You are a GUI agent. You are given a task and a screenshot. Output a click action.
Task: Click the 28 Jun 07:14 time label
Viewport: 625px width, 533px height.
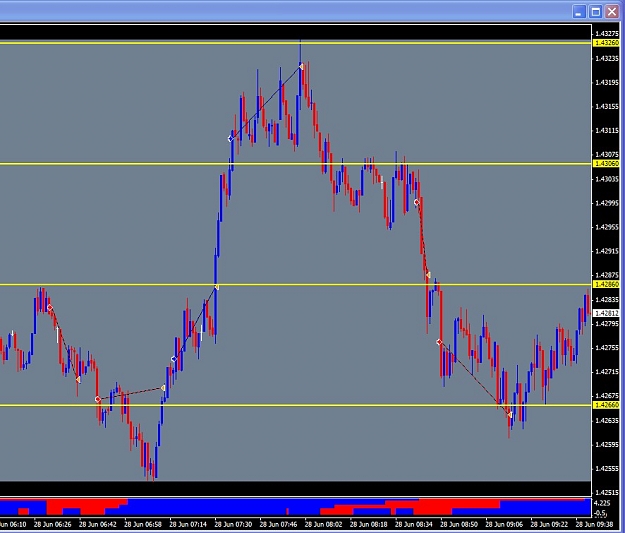188,524
